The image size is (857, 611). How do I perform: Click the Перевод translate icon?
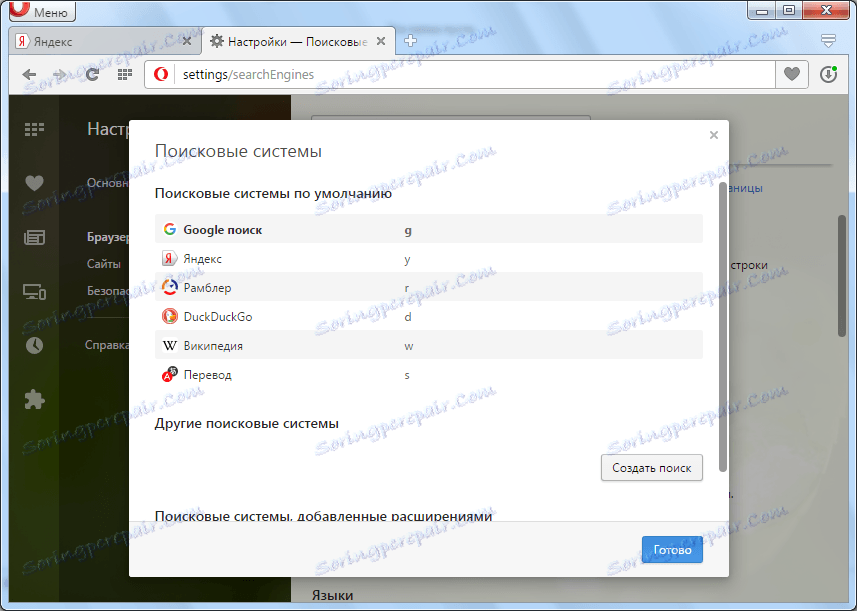click(169, 374)
